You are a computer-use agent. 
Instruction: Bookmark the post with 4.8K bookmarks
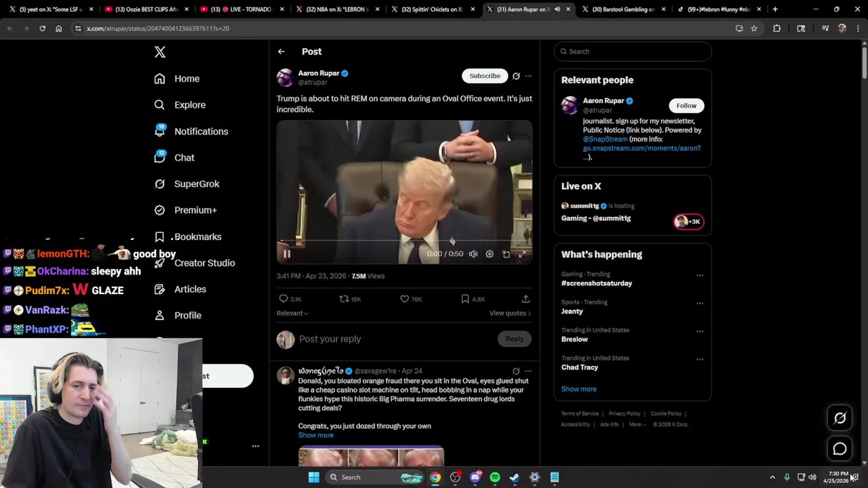click(472, 299)
